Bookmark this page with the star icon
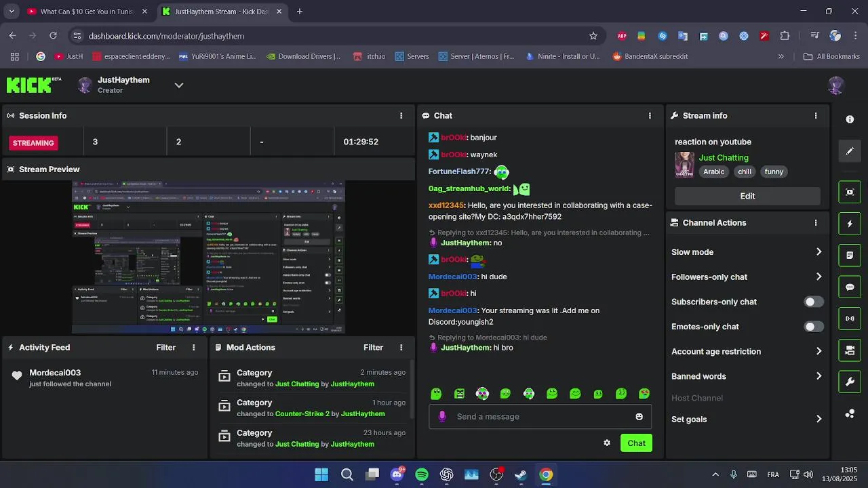 (x=593, y=36)
